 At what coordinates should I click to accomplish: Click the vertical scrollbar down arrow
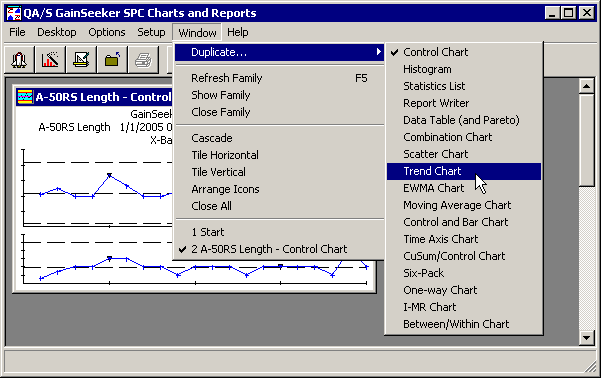pyautogui.click(x=586, y=338)
